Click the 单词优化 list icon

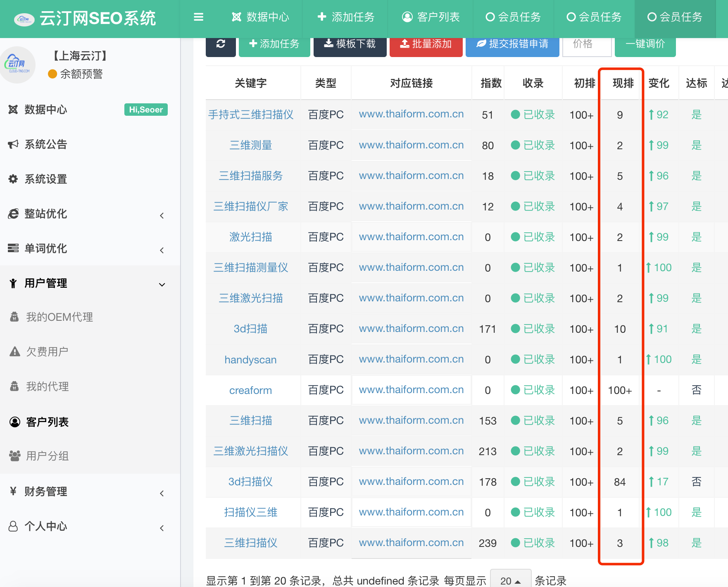(x=13, y=248)
